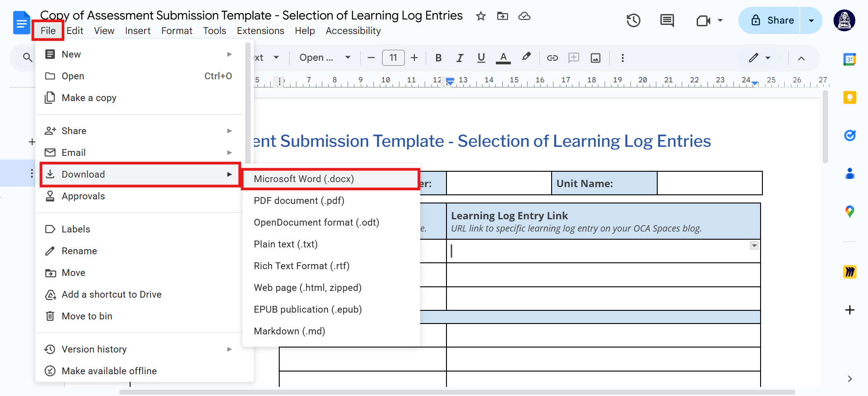Open the File menu

pos(48,30)
